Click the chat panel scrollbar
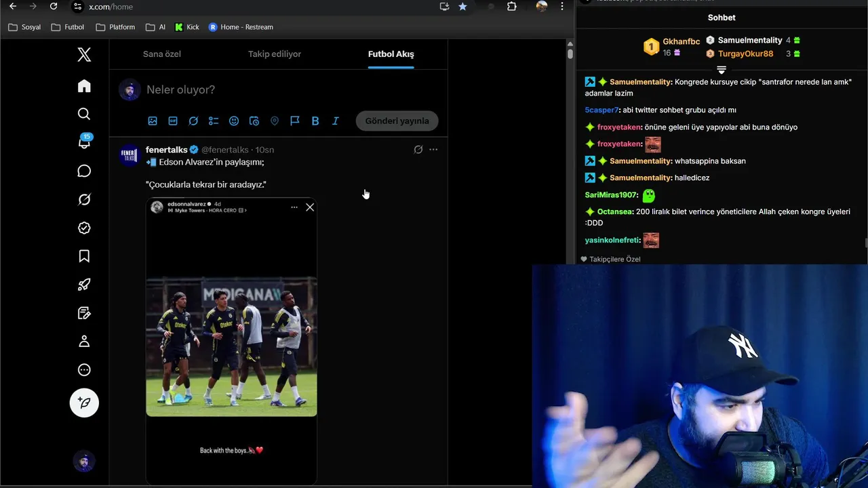This screenshot has width=868, height=488. click(x=865, y=244)
